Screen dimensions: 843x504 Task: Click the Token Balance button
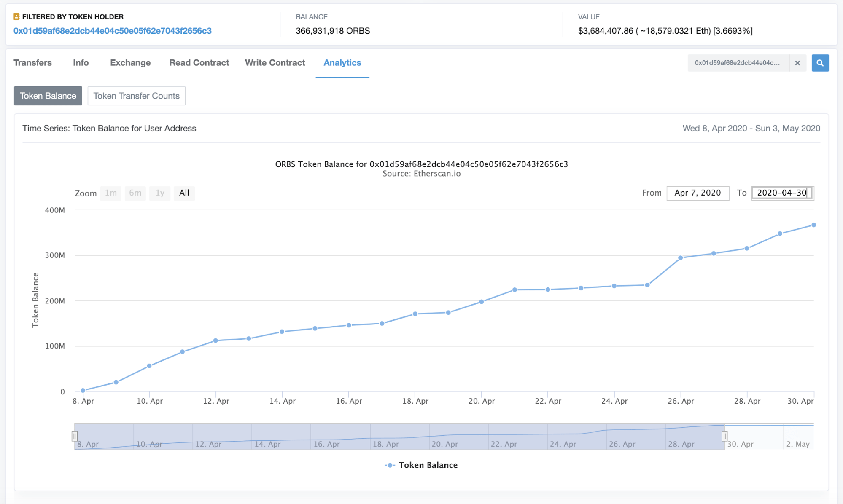click(x=48, y=96)
